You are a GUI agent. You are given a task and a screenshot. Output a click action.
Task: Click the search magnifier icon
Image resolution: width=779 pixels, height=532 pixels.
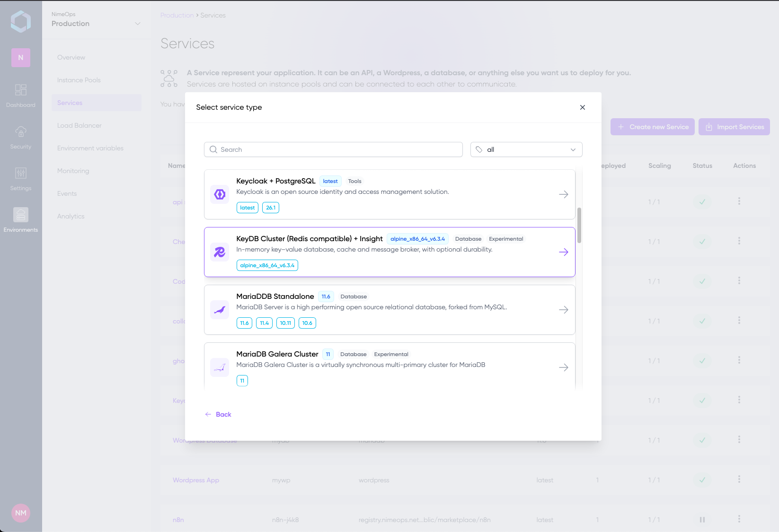coord(213,149)
